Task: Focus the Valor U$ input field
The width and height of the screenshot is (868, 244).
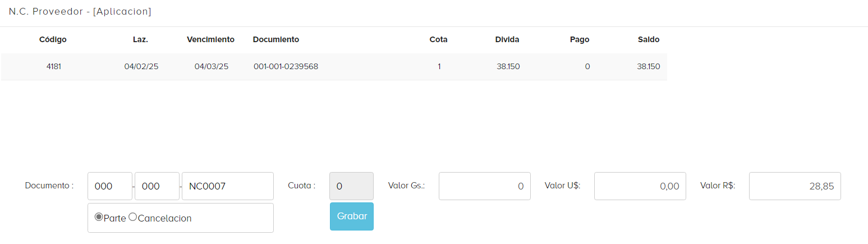Action: (640, 186)
